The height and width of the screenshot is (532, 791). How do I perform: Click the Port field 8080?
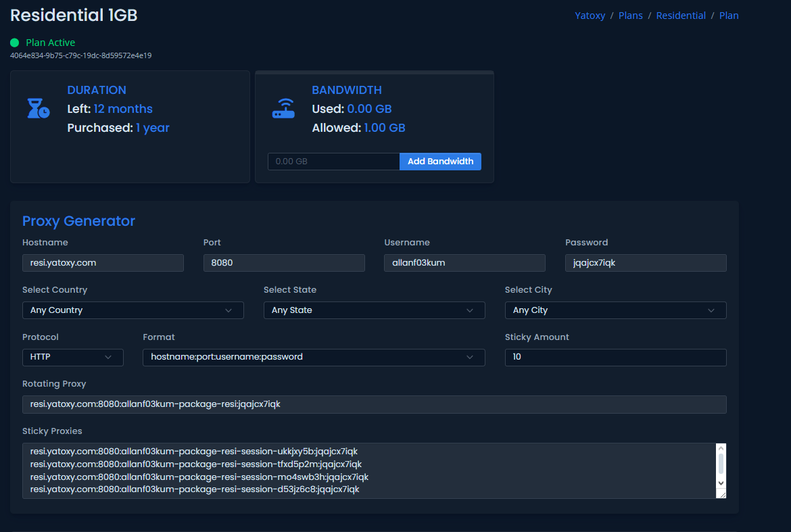click(284, 263)
